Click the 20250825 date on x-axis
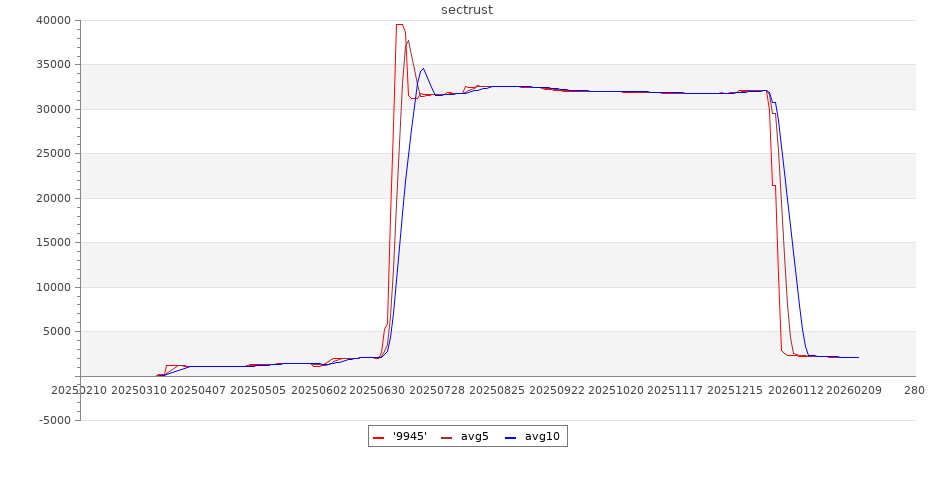This screenshot has width=935, height=500. pyautogui.click(x=496, y=390)
